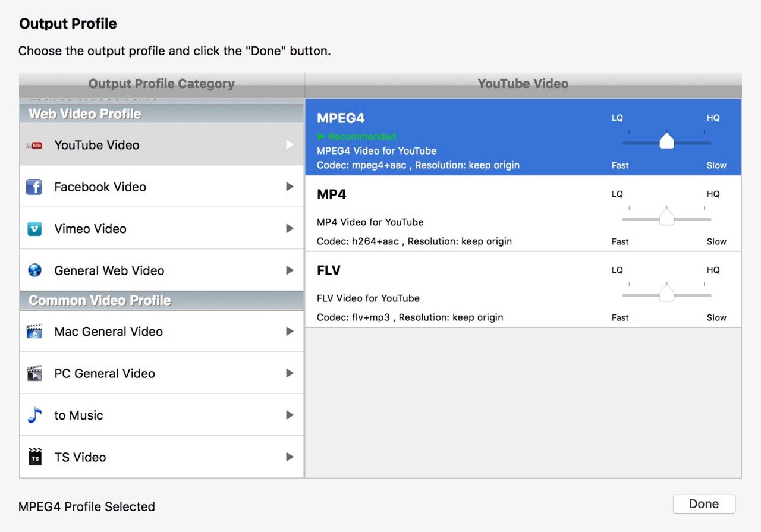Expand the TS Video category arrow
The image size is (761, 532).
290,457
